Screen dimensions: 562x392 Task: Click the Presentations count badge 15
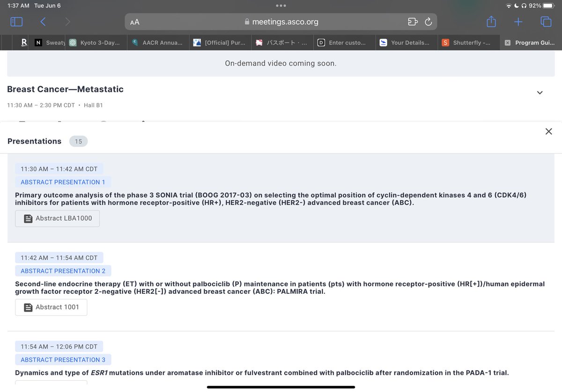pos(78,141)
